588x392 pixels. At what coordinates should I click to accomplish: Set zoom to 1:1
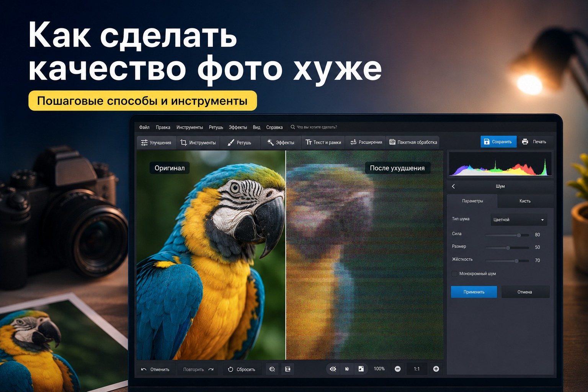[x=416, y=369]
